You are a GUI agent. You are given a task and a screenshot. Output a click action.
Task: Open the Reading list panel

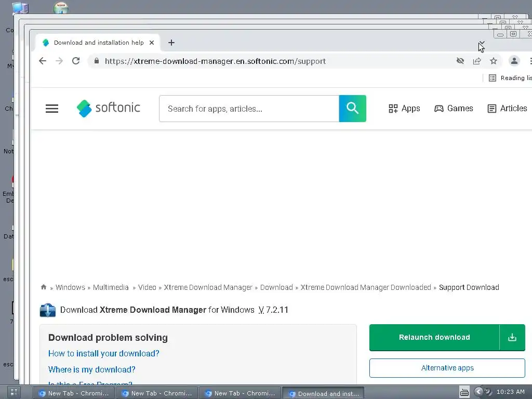point(510,78)
